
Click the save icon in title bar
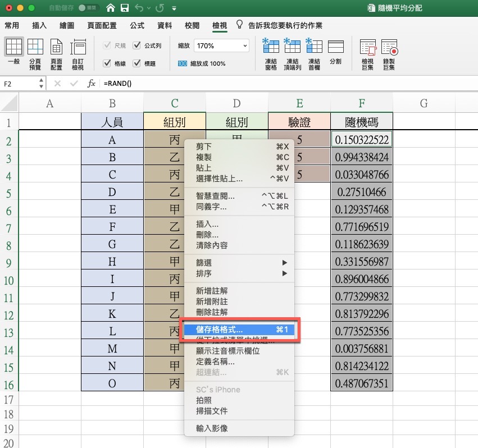tap(125, 8)
